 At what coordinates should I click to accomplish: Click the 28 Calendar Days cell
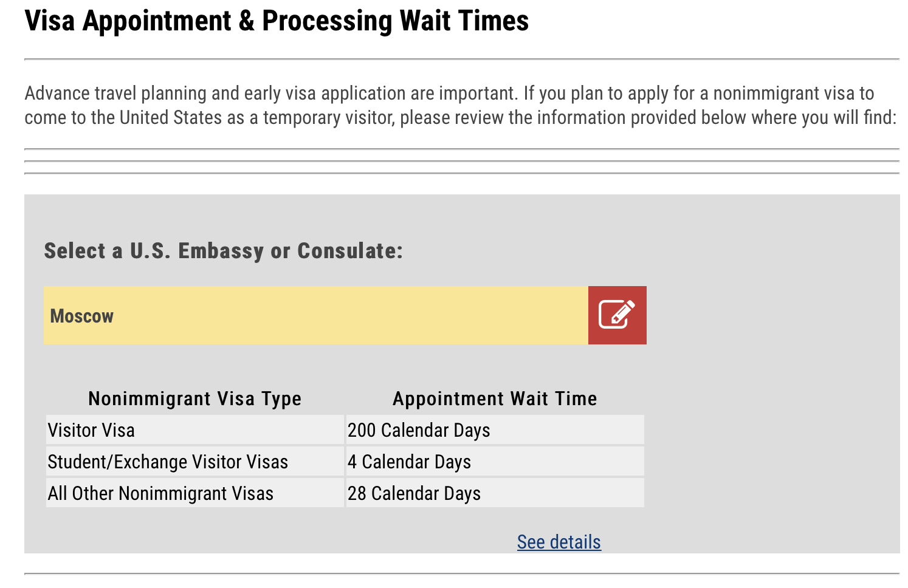click(x=414, y=493)
